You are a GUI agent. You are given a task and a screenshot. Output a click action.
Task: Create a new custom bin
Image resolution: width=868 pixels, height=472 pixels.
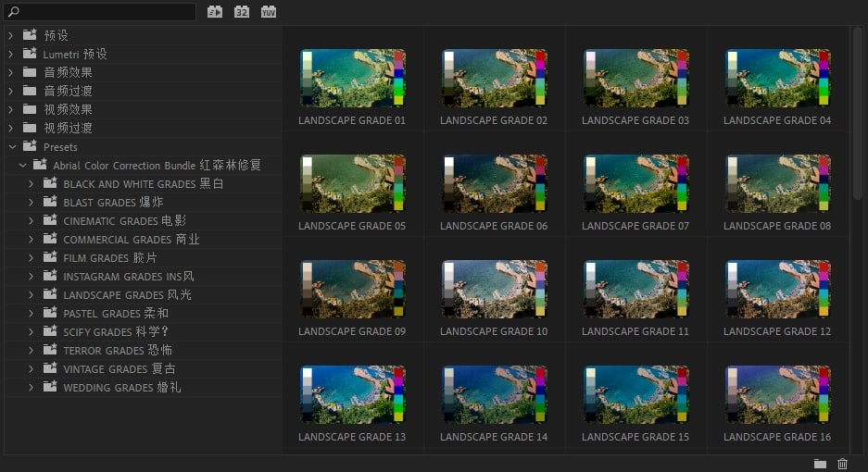[820, 464]
